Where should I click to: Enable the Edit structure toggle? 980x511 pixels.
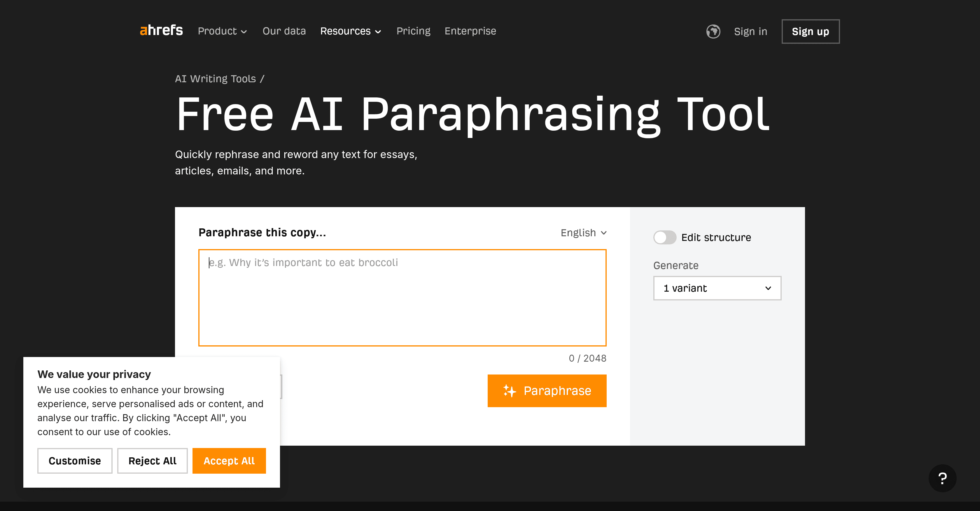[664, 237]
